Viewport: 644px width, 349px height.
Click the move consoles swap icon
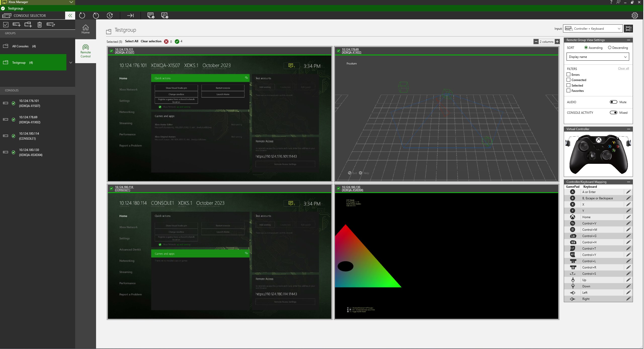click(51, 24)
